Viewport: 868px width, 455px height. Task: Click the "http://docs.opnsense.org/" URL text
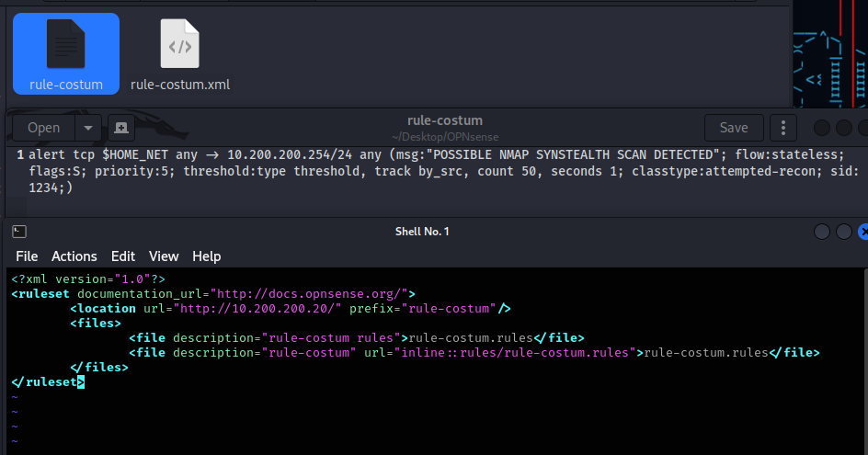[309, 294]
